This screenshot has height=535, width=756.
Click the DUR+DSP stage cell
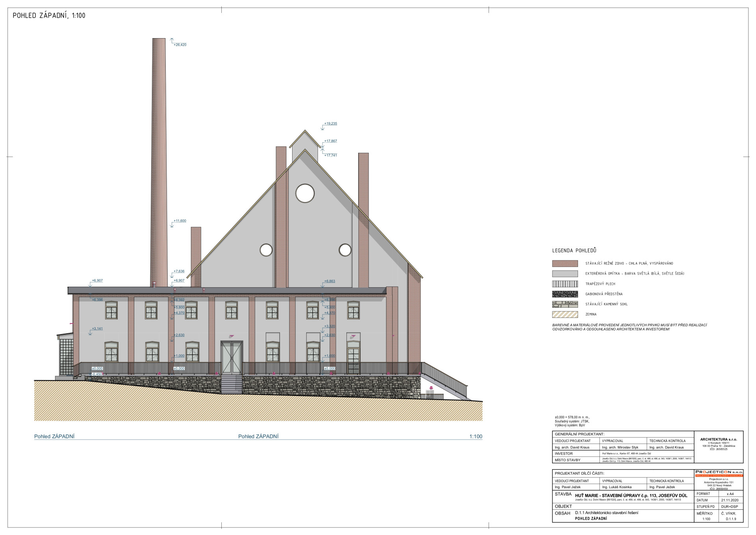point(730,507)
